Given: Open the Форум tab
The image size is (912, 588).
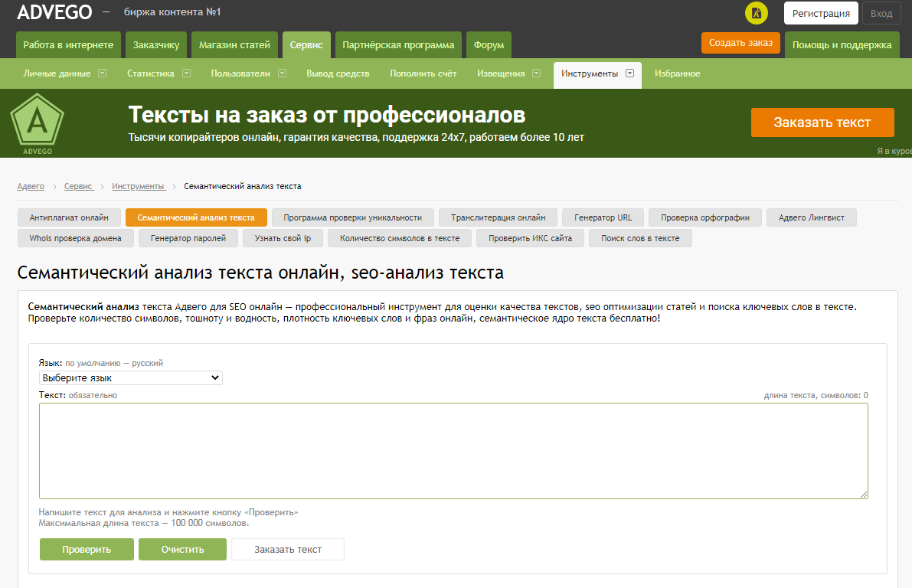Looking at the screenshot, I should pos(489,44).
